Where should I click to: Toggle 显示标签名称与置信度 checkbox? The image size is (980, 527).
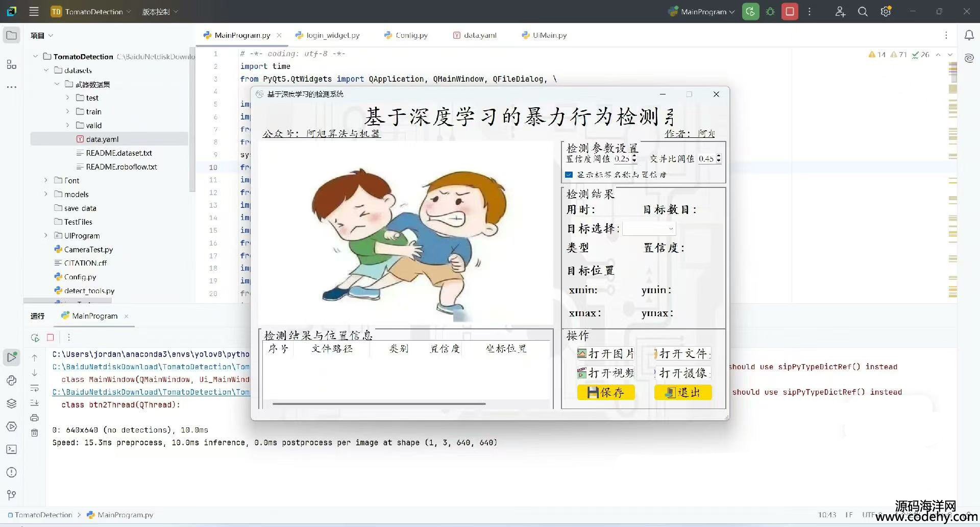pyautogui.click(x=569, y=175)
